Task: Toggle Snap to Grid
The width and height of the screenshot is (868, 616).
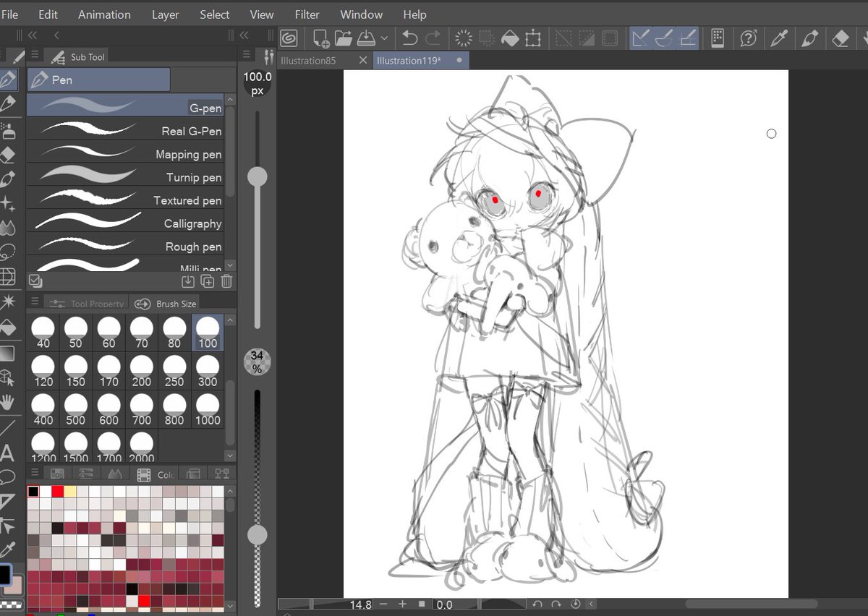Action: pos(688,38)
